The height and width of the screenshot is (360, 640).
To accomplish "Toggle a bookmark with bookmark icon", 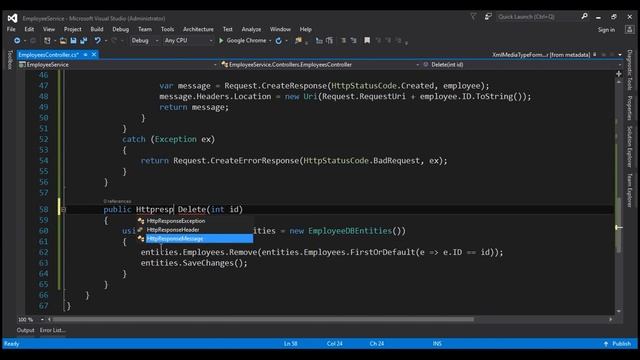I will coord(367,40).
